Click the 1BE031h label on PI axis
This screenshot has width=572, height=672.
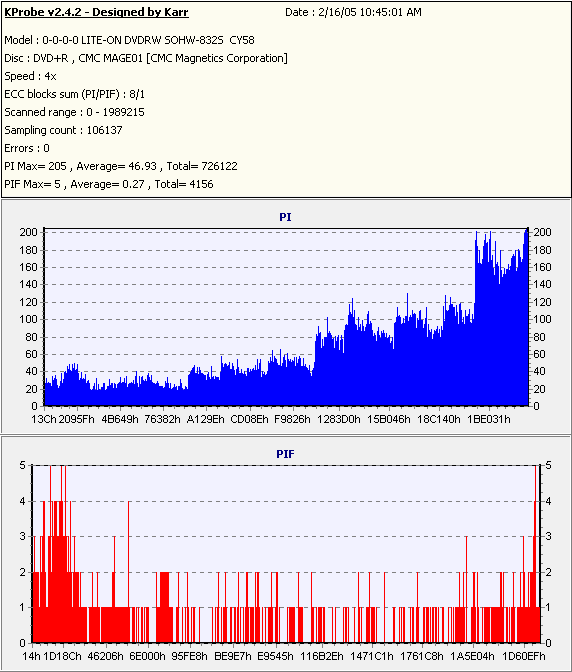[489, 419]
